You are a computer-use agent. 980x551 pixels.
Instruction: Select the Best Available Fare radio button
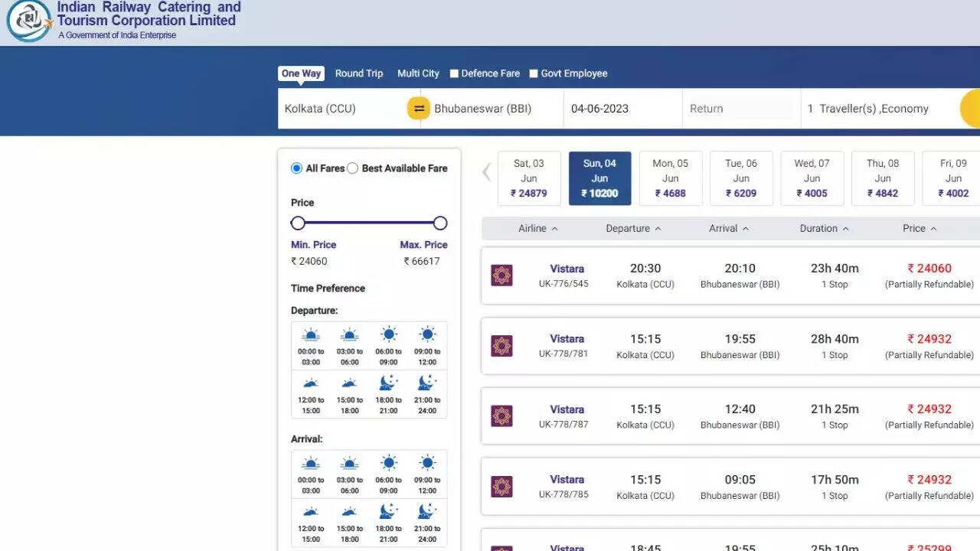click(353, 168)
